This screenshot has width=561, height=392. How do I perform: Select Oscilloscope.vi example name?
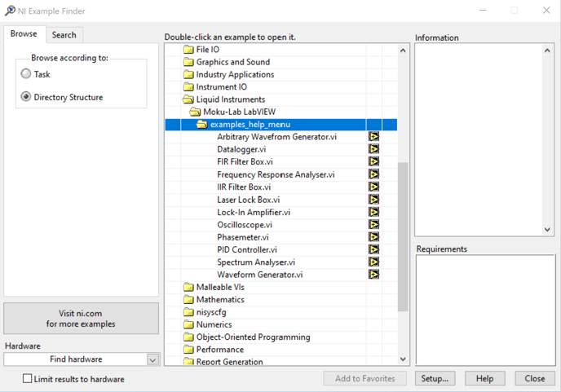pos(245,225)
